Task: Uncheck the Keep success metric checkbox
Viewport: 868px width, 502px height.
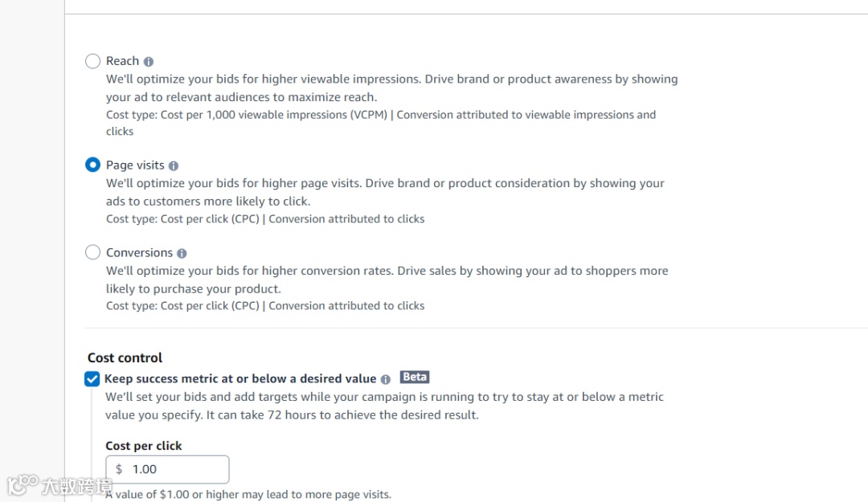Action: pyautogui.click(x=92, y=379)
